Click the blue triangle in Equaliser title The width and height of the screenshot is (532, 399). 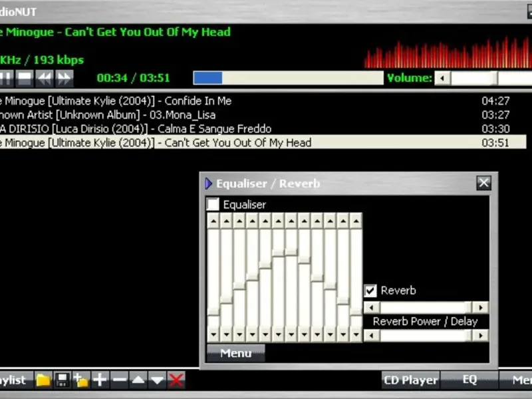209,184
